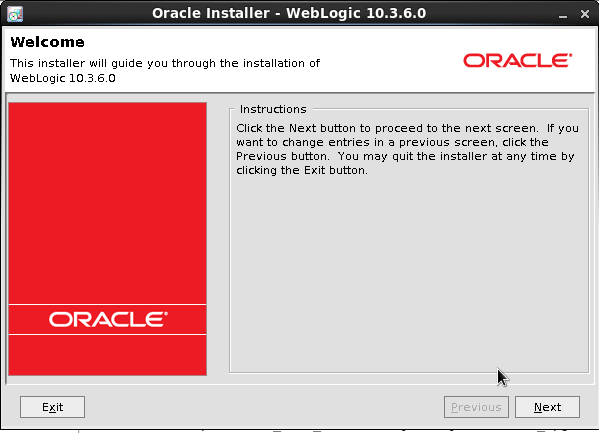The width and height of the screenshot is (599, 433).
Task: Click the white Oracle logo on red banner
Action: (x=108, y=319)
